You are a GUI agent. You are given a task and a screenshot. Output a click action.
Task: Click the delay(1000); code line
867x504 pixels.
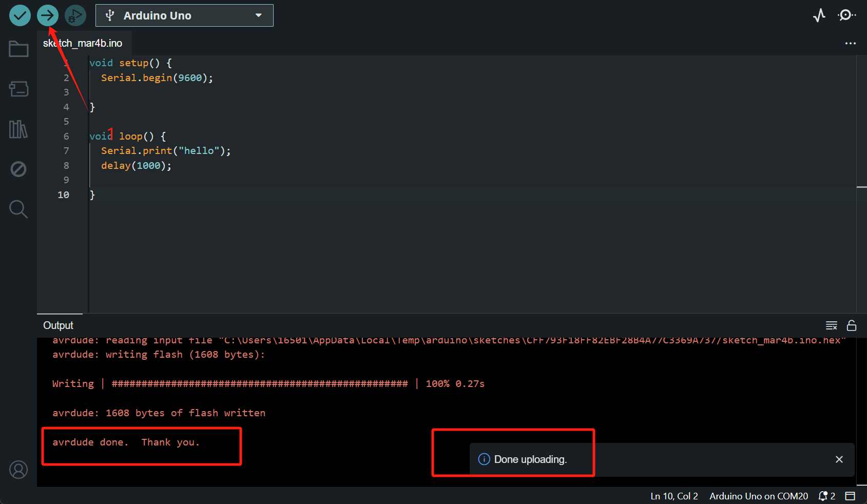(136, 166)
